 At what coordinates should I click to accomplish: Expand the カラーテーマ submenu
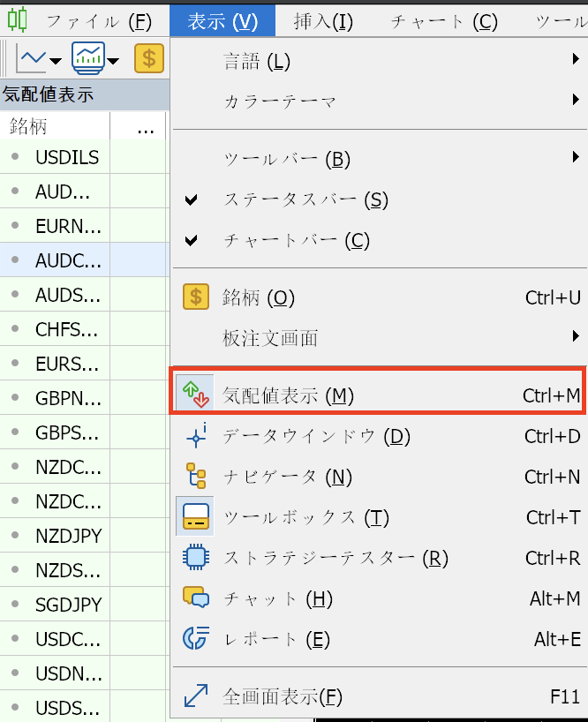point(280,102)
